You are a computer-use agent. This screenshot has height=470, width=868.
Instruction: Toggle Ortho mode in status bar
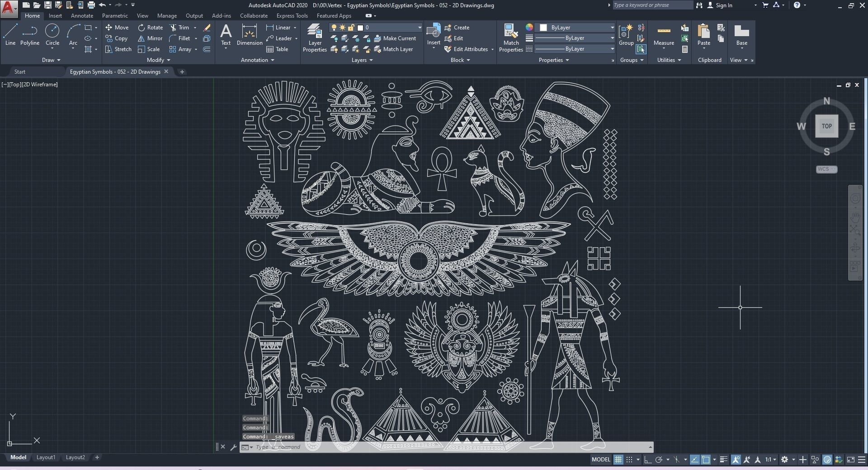tap(648, 460)
